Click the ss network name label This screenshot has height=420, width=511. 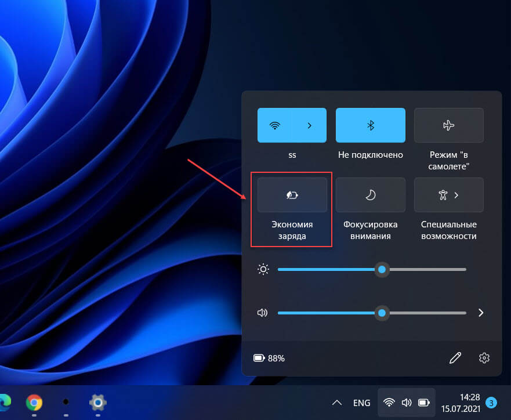point(292,155)
